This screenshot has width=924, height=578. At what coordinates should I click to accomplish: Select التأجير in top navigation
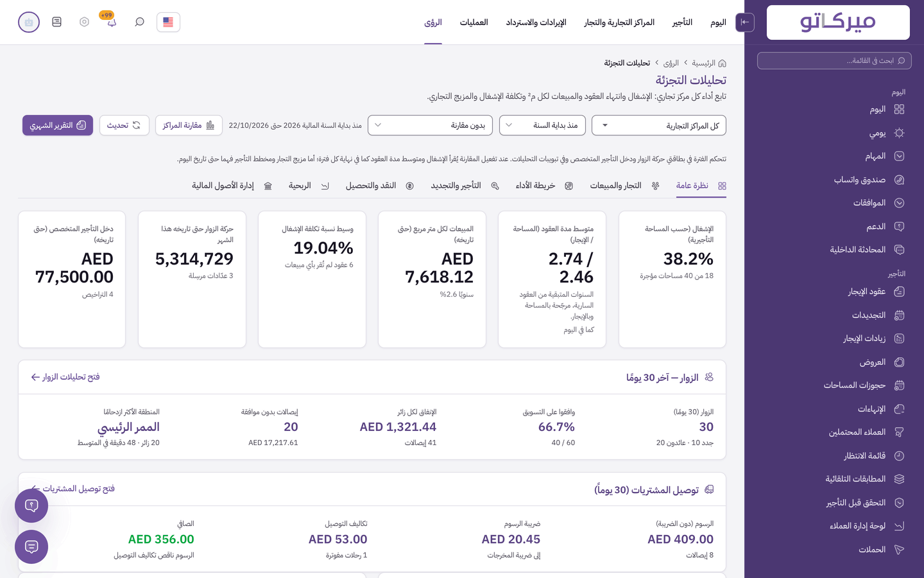[x=682, y=22]
